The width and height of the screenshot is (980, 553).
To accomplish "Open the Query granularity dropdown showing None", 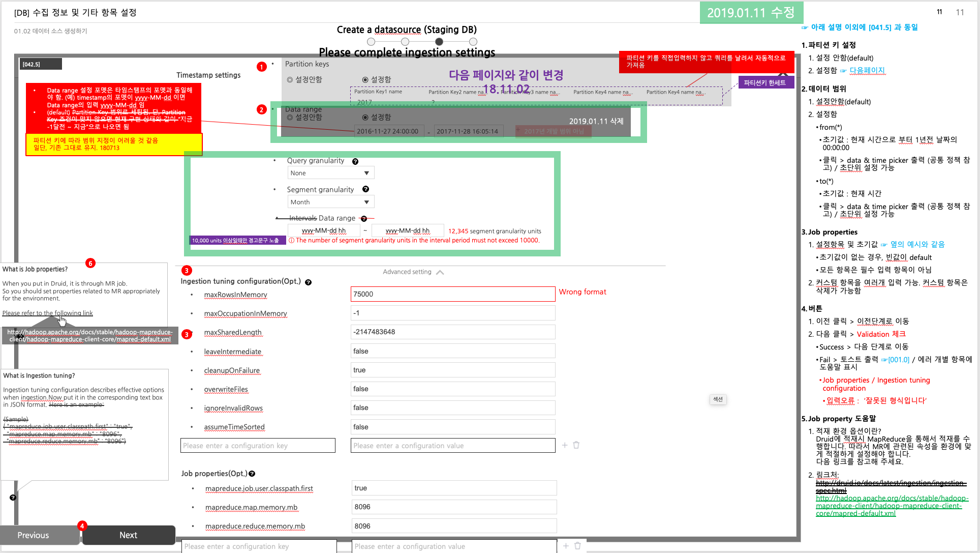I will [x=331, y=173].
